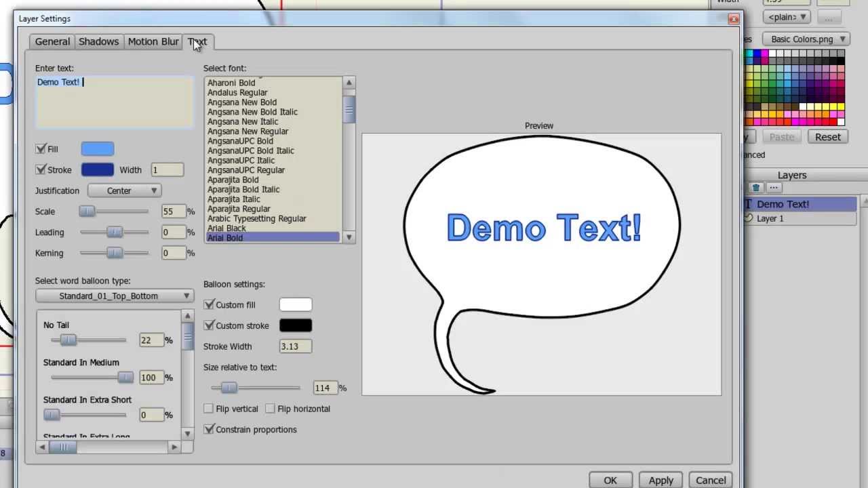Open the Basic Colors.png palette dropdown
The image size is (868, 488).
point(806,39)
